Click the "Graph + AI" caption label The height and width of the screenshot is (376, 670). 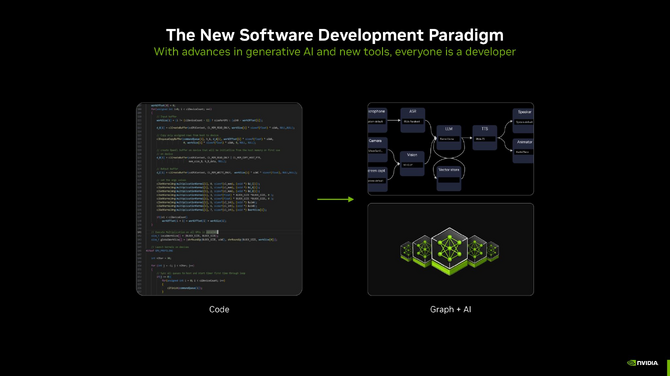450,309
